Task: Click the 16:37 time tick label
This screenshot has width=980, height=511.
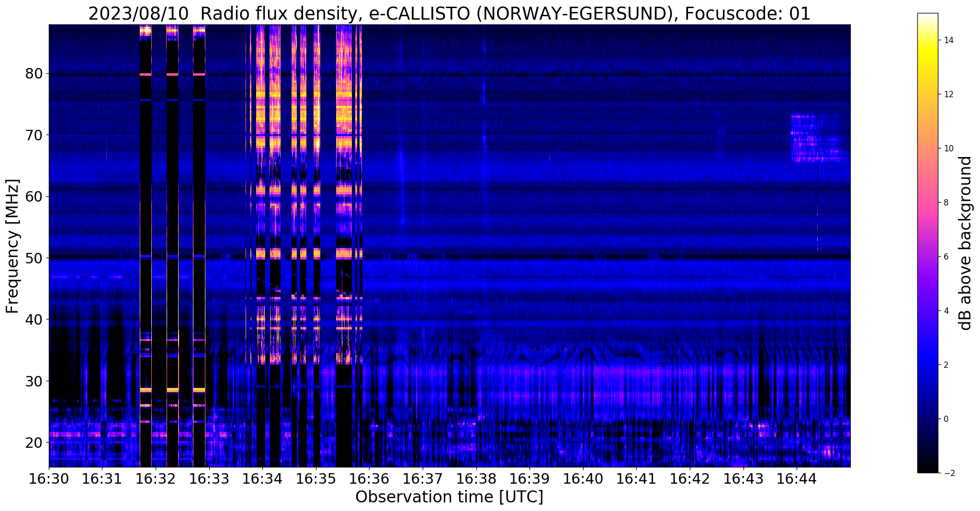Action: [423, 479]
